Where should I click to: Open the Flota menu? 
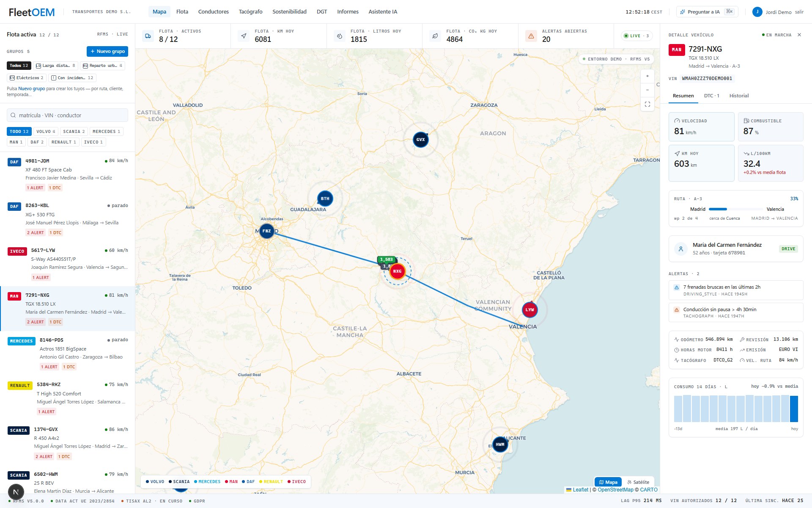(182, 12)
